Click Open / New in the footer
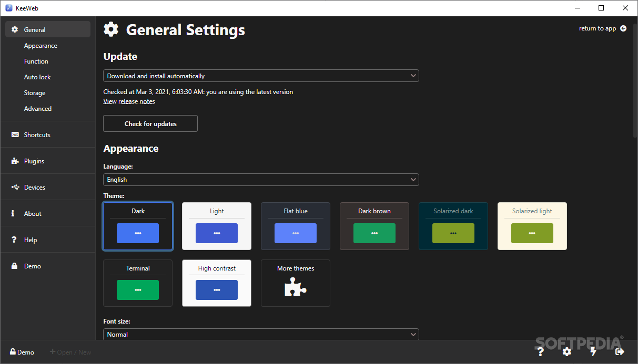 click(70, 352)
